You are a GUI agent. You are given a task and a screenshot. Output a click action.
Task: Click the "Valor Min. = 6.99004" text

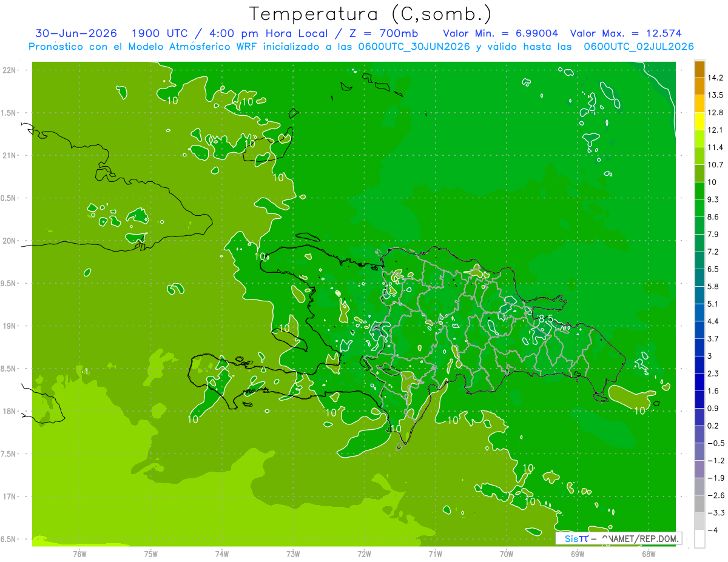click(x=500, y=33)
